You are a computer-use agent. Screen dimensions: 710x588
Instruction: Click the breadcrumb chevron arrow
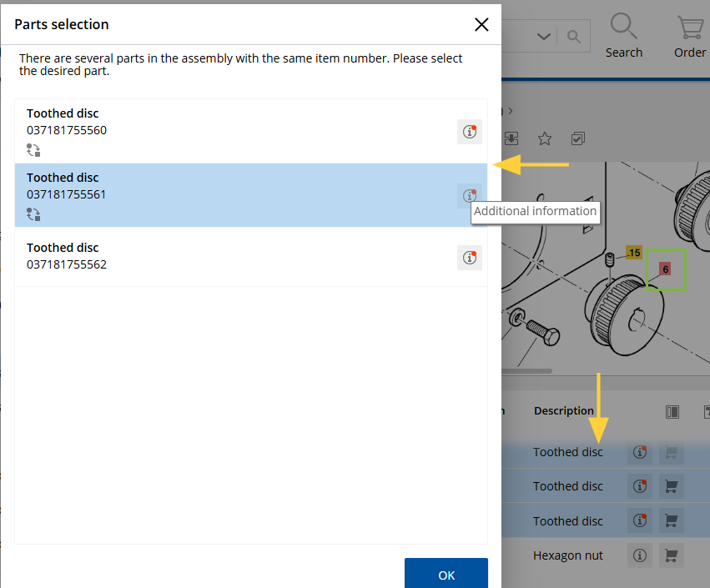511,111
